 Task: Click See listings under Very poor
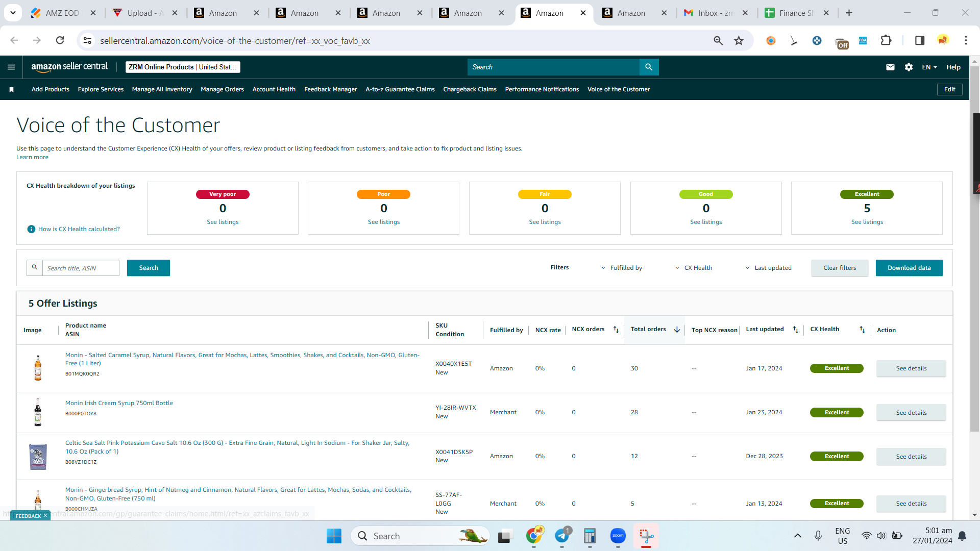[x=223, y=222]
